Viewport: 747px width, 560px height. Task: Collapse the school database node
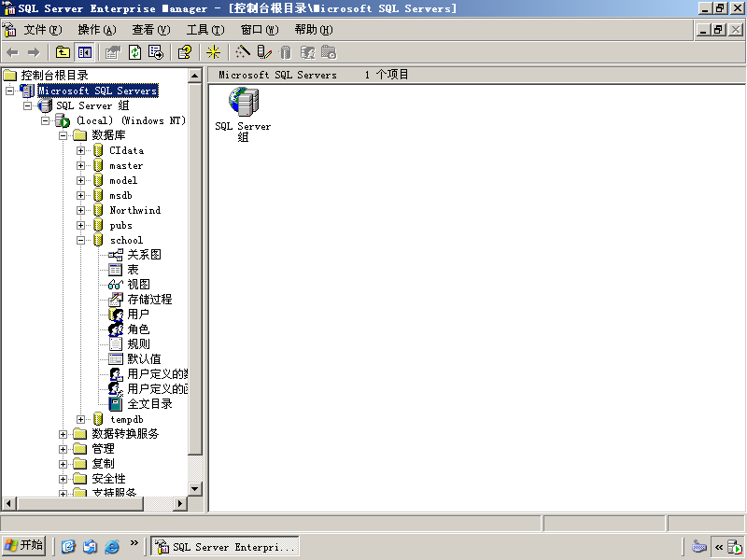point(80,241)
